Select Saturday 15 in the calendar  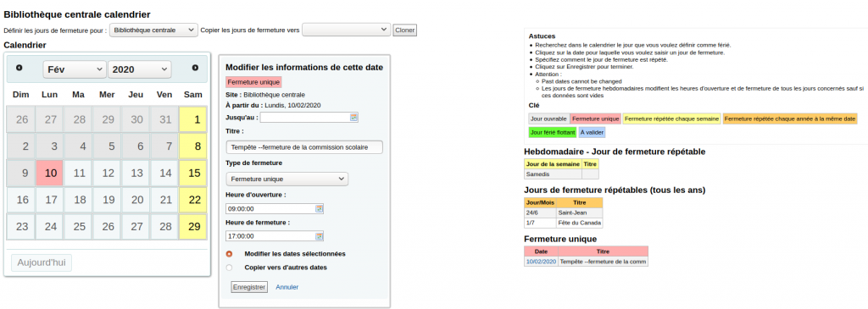click(x=194, y=173)
